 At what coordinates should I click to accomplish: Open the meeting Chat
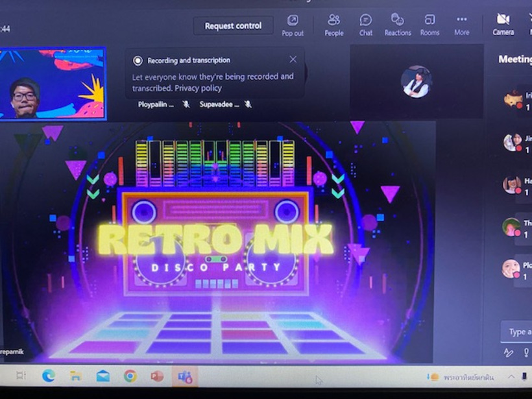click(366, 25)
